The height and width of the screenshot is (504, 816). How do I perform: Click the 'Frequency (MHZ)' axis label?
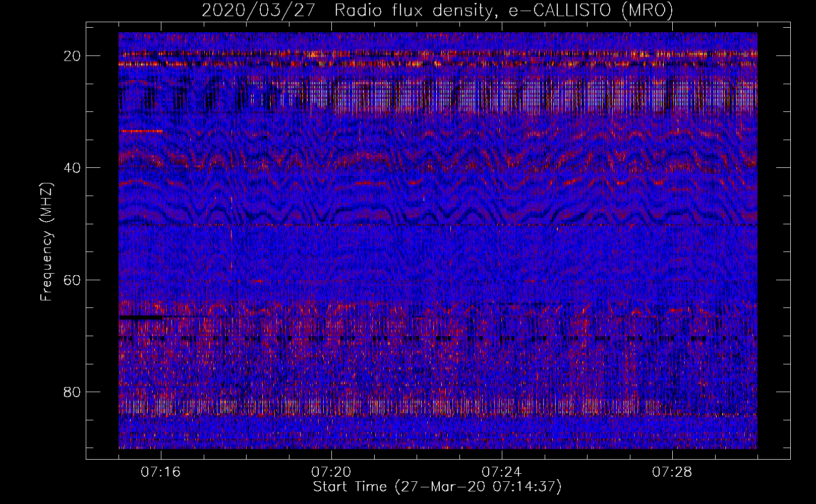pyautogui.click(x=46, y=242)
